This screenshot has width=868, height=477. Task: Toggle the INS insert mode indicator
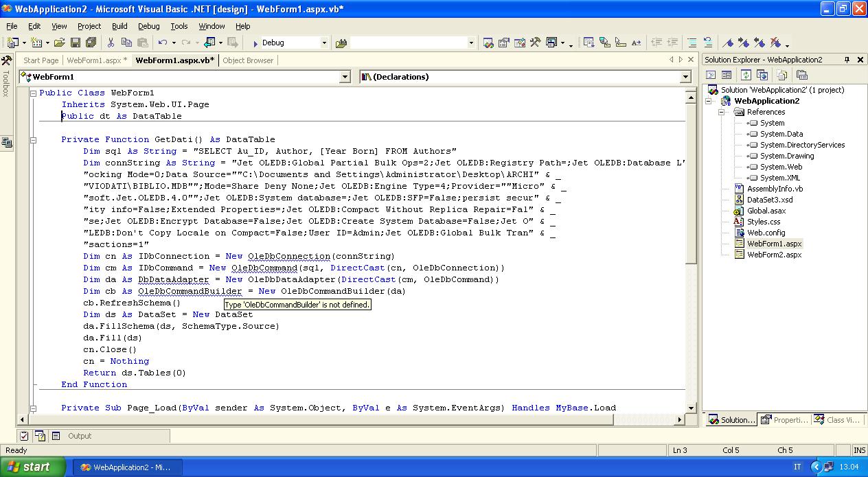859,450
